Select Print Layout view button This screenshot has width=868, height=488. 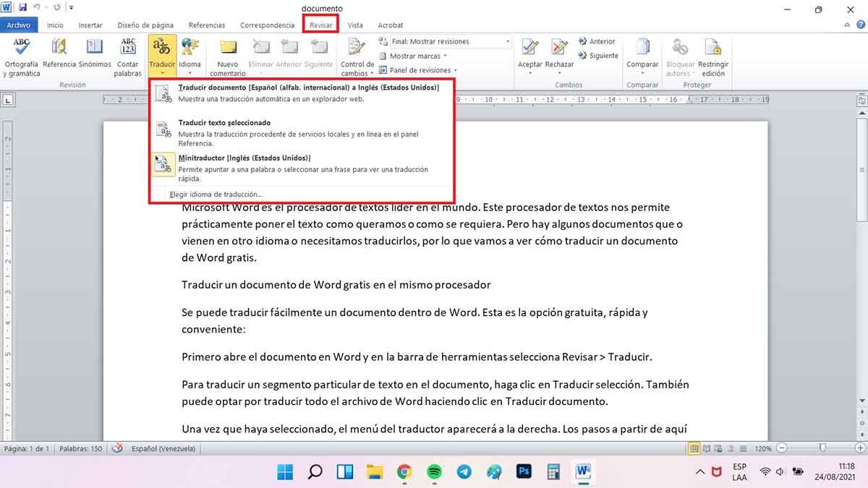pos(694,449)
